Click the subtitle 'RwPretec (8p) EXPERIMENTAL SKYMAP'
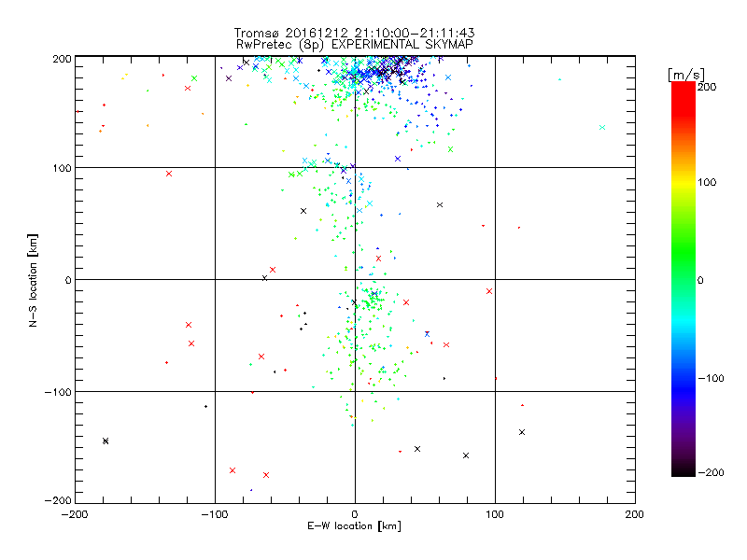747x560 pixels. point(355,44)
